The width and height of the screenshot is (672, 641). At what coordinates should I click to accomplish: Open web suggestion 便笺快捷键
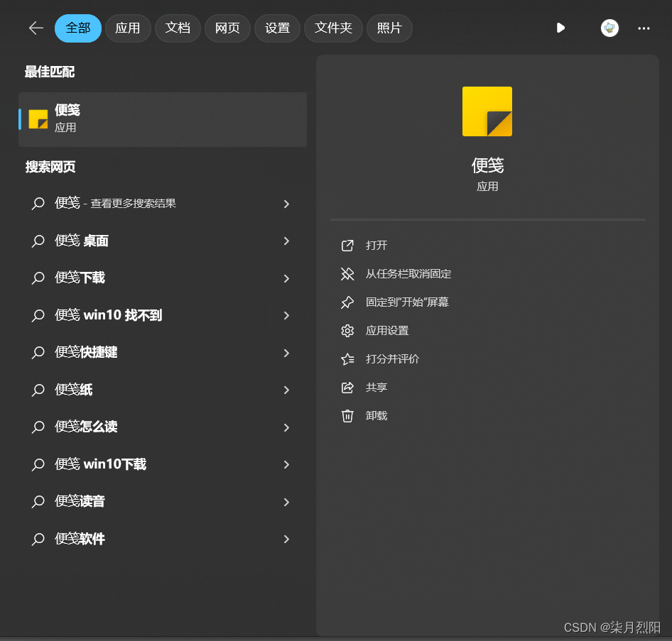163,352
